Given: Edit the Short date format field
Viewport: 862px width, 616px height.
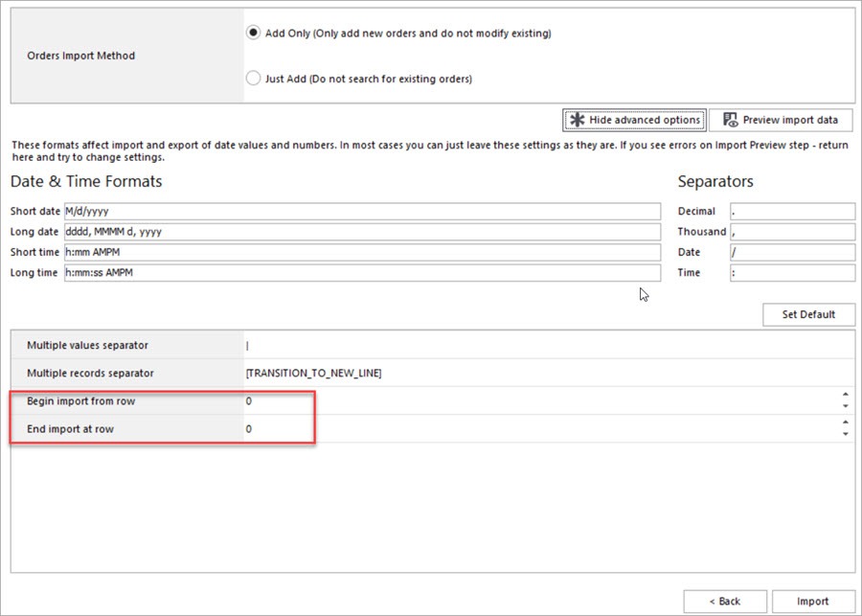Looking at the screenshot, I should tap(362, 212).
